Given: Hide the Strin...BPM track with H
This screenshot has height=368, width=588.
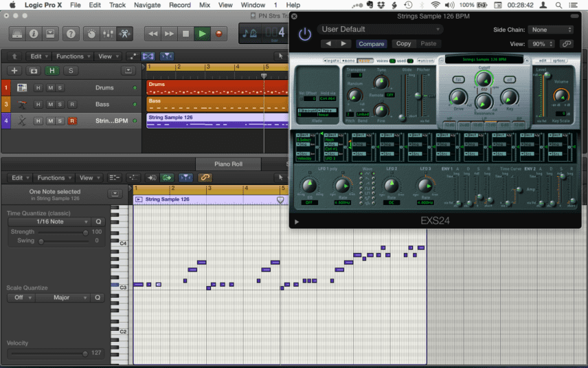Looking at the screenshot, I should click(x=38, y=120).
